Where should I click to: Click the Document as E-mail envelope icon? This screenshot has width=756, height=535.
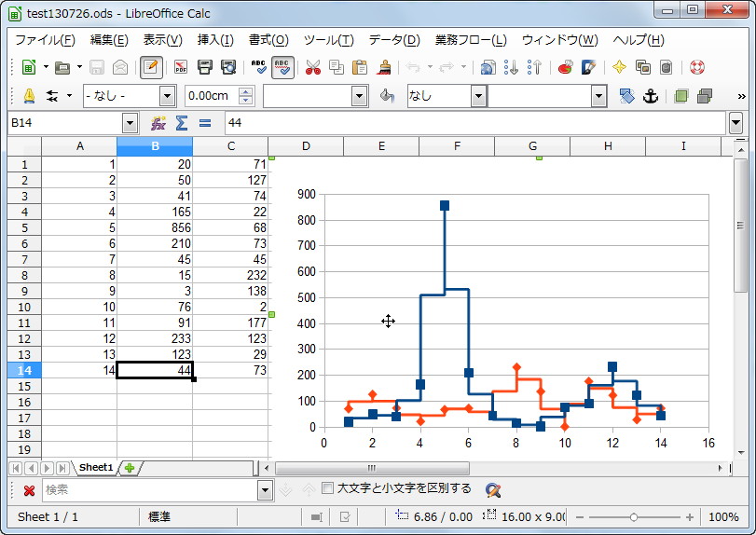coord(120,67)
